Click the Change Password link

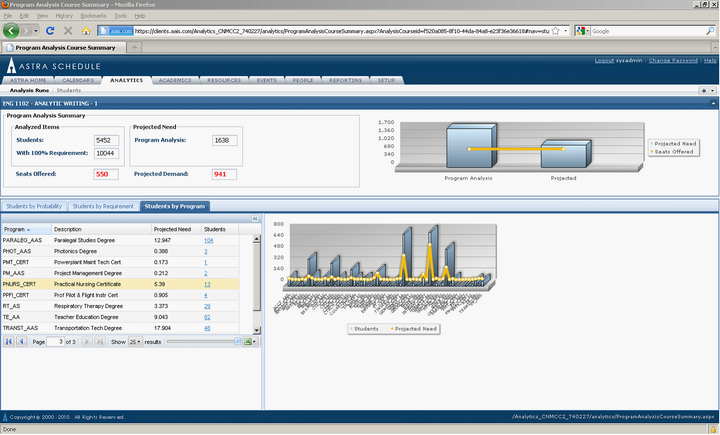click(673, 61)
